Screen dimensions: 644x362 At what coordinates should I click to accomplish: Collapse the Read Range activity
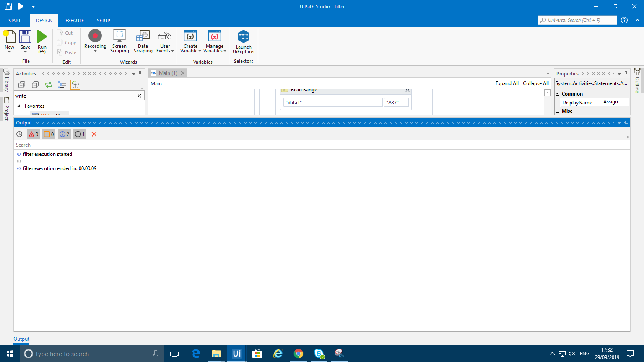407,90
